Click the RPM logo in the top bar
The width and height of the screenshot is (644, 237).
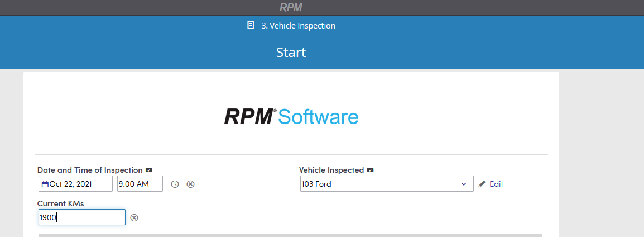click(291, 7)
